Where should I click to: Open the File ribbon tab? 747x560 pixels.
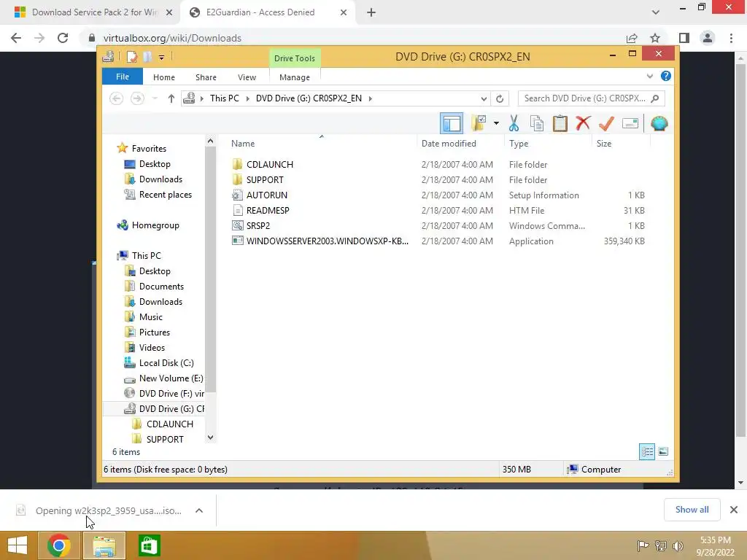click(x=123, y=77)
